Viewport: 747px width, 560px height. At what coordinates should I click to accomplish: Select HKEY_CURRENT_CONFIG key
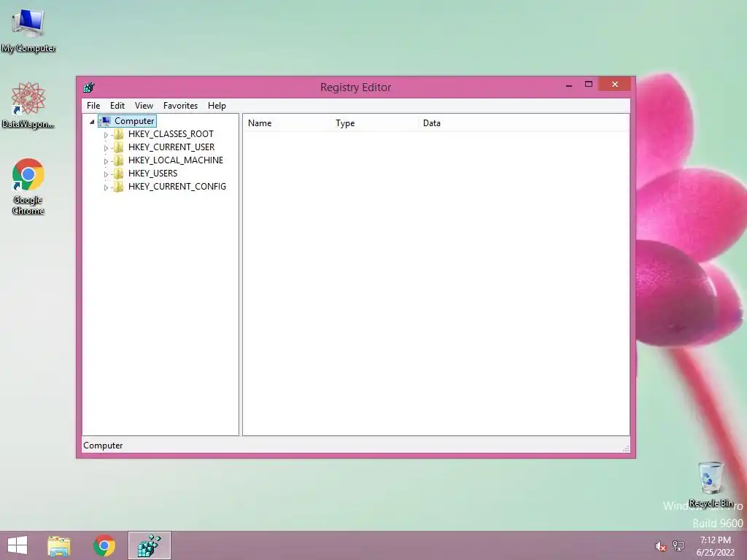tap(177, 187)
